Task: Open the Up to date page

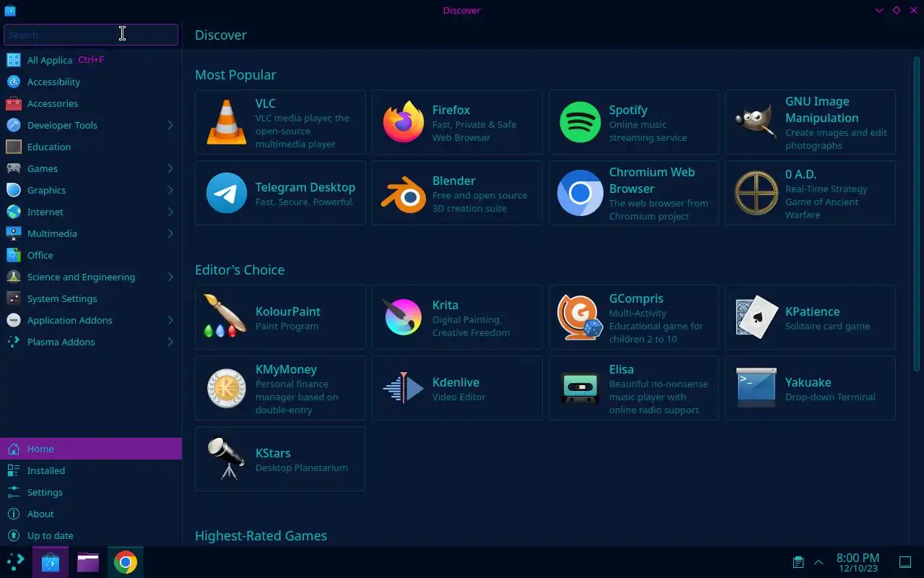Action: pyautogui.click(x=91, y=535)
